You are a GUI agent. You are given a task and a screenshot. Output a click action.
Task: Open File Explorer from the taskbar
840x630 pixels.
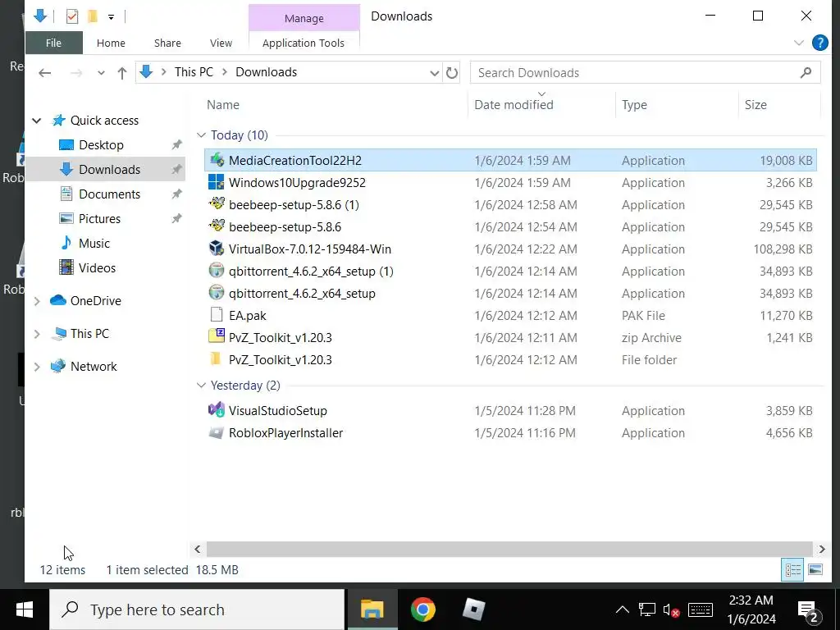[372, 609]
